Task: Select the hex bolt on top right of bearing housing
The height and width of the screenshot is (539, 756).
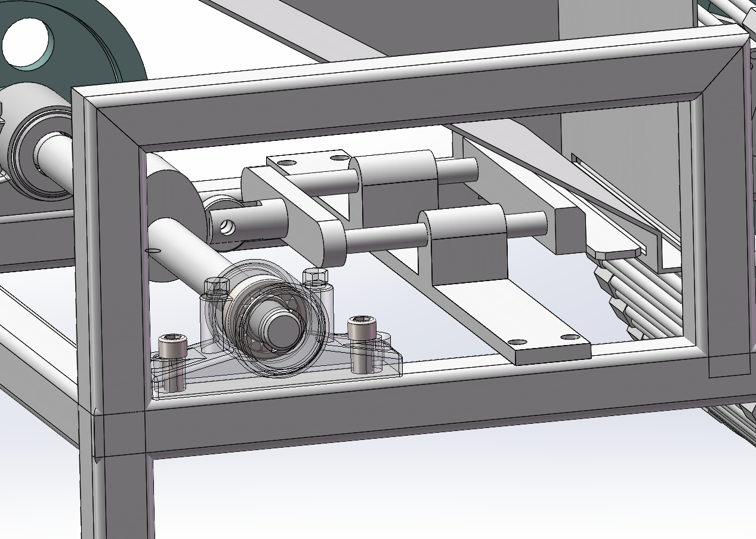Action: 315,279
